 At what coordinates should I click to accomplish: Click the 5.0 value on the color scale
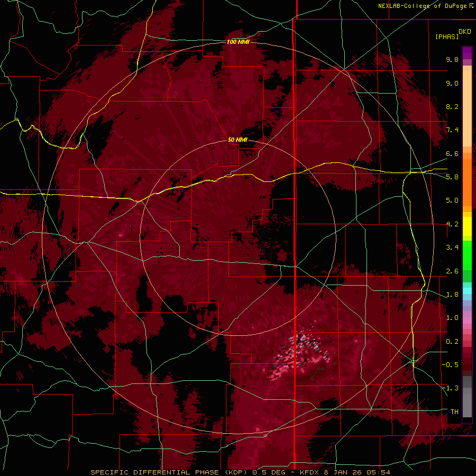coord(452,200)
